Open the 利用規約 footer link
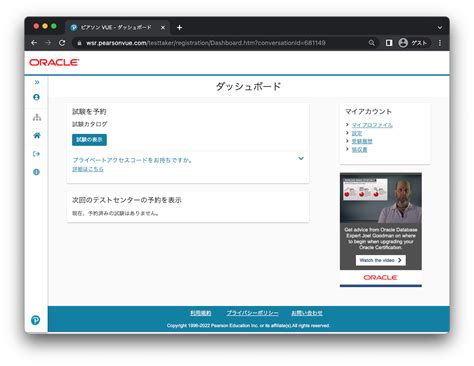This screenshot has width=474, height=366. [x=201, y=313]
